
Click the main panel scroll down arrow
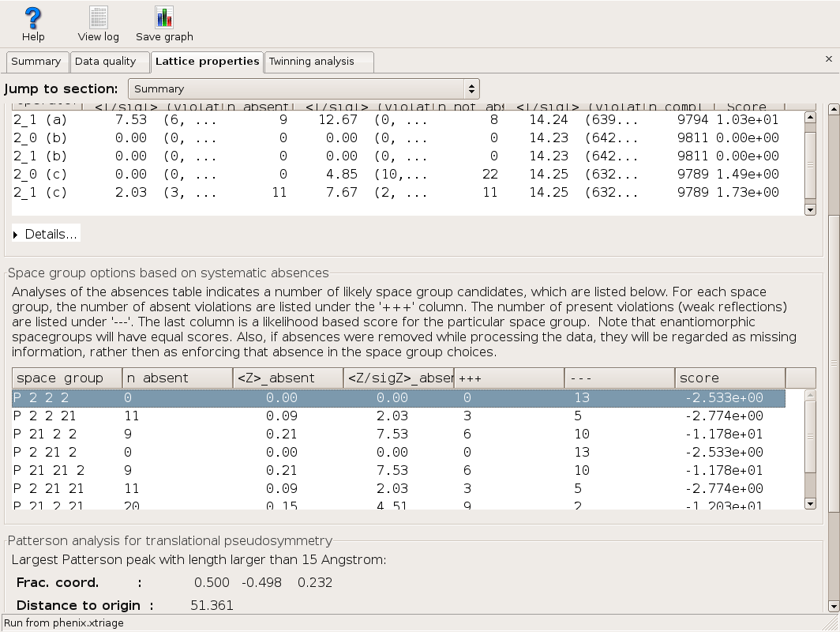click(833, 607)
